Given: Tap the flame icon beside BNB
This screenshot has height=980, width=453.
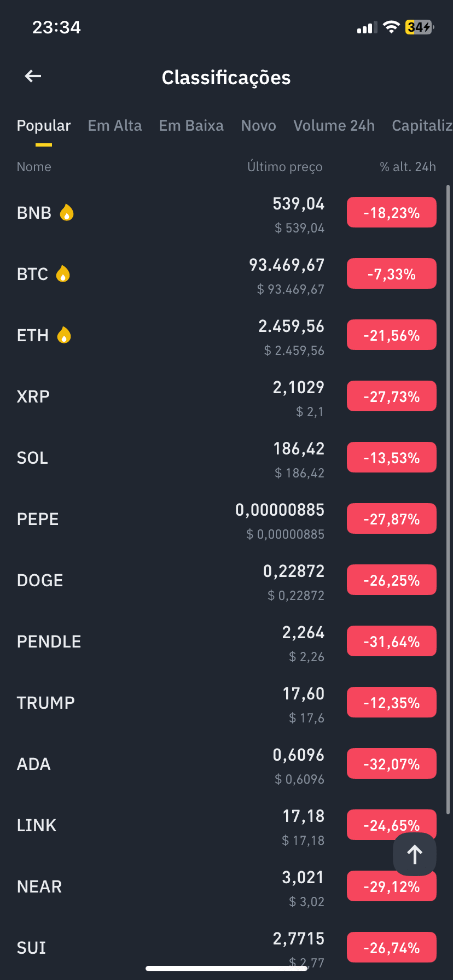Looking at the screenshot, I should (67, 212).
